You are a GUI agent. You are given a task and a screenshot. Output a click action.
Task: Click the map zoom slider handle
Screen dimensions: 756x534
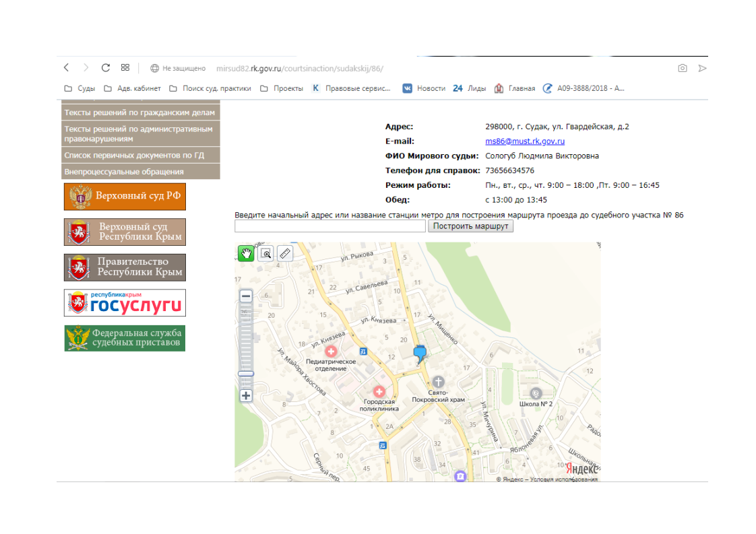pos(246,374)
